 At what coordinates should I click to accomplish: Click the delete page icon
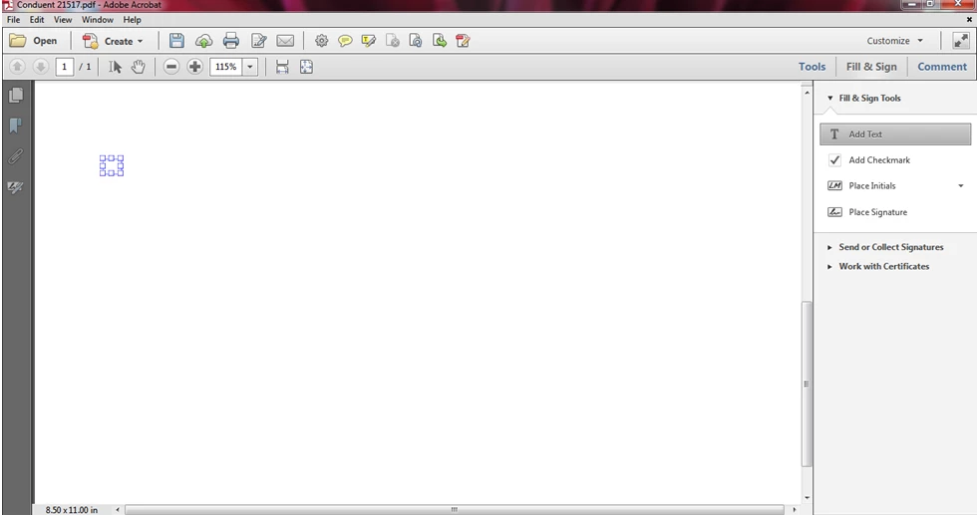click(393, 41)
